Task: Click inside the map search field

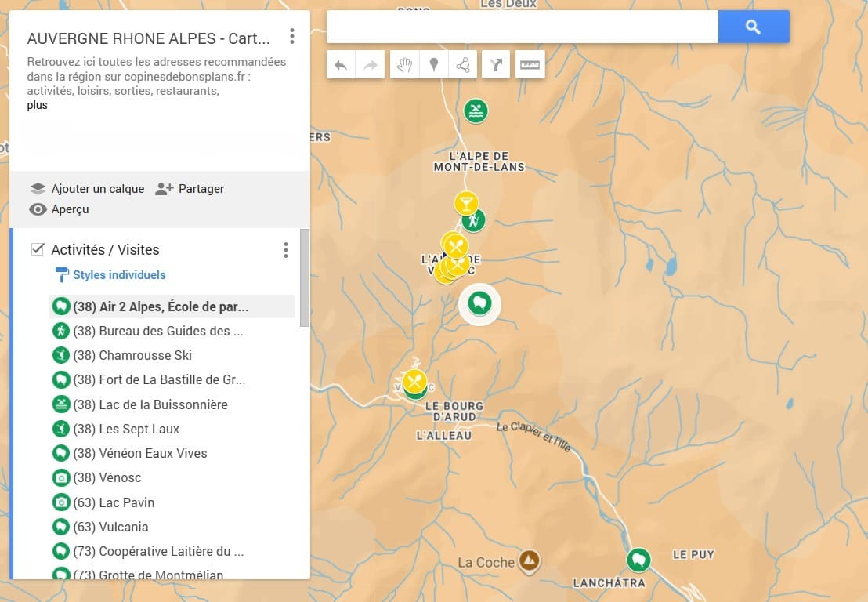Action: coord(523,27)
